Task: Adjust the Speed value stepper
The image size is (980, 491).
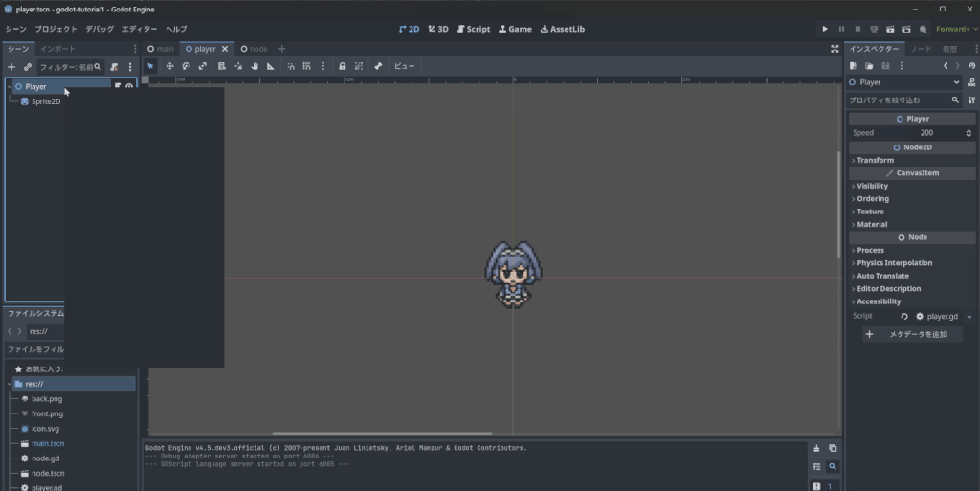Action: click(x=969, y=133)
